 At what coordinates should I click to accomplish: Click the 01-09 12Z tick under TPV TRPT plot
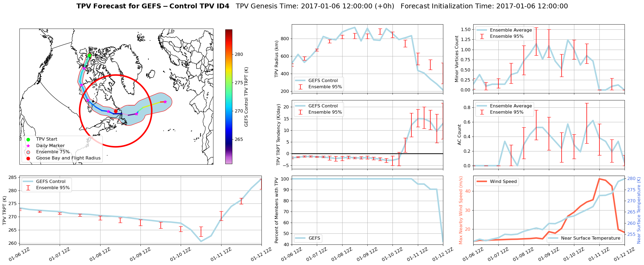coord(140,254)
